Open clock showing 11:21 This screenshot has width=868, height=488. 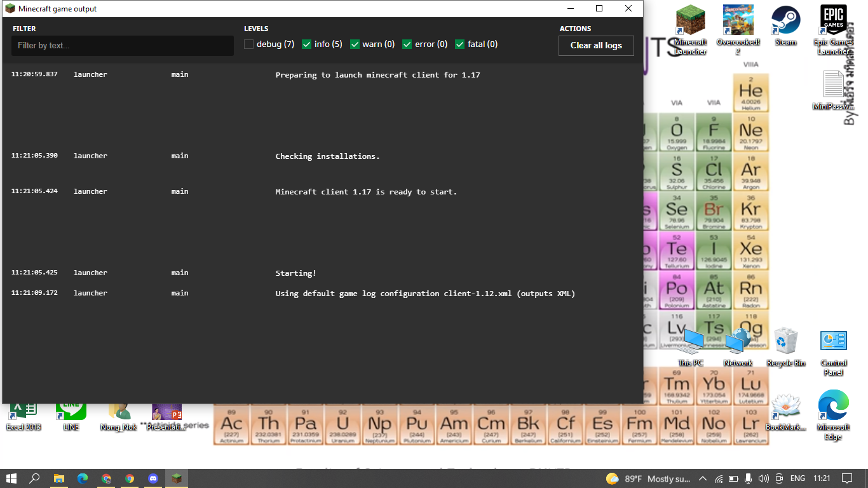click(822, 478)
